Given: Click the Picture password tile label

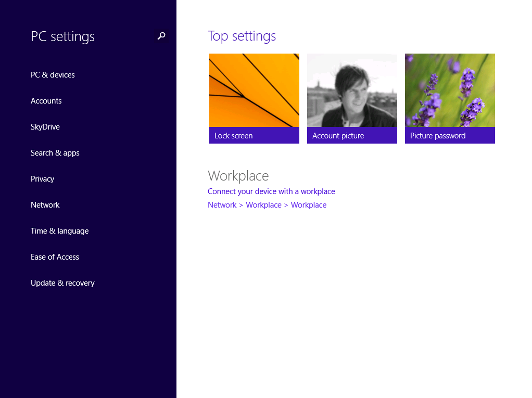Looking at the screenshot, I should point(438,136).
